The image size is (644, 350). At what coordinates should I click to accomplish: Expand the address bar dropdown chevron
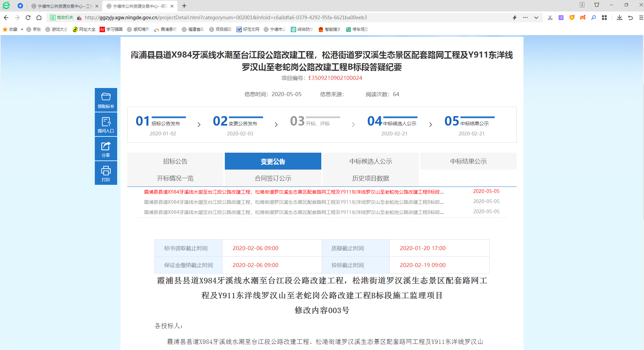(536, 18)
